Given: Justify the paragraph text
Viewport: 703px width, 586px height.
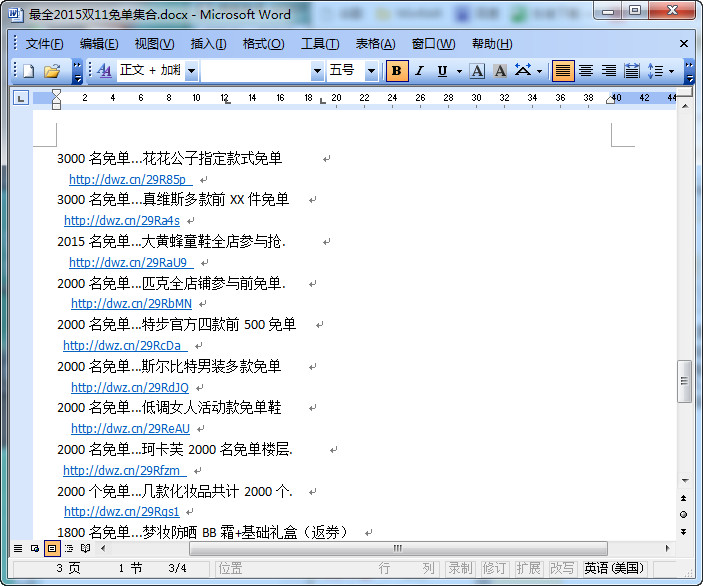Looking at the screenshot, I should (x=563, y=71).
